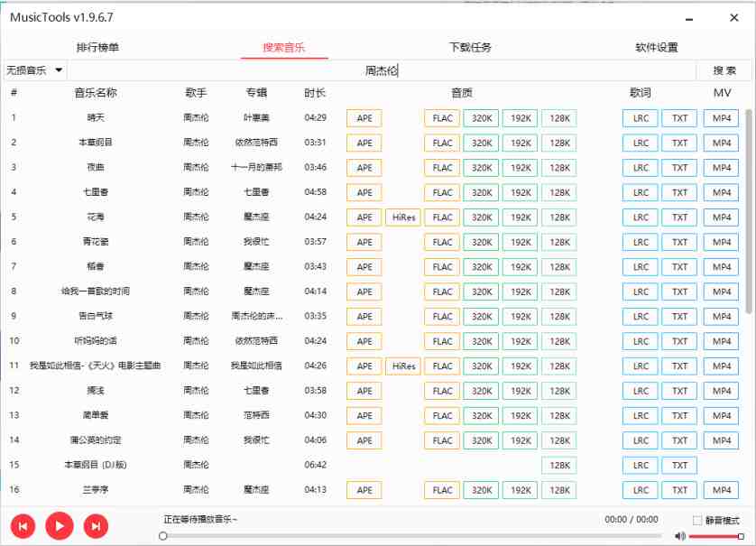Open the 无损音乐 quality dropdown
This screenshot has height=546, width=756.
click(30, 69)
